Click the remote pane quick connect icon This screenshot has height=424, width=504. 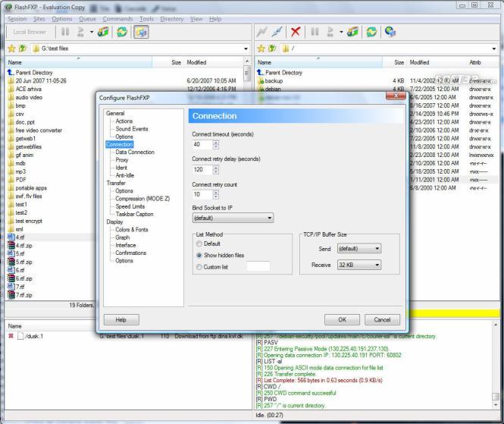coord(277,32)
